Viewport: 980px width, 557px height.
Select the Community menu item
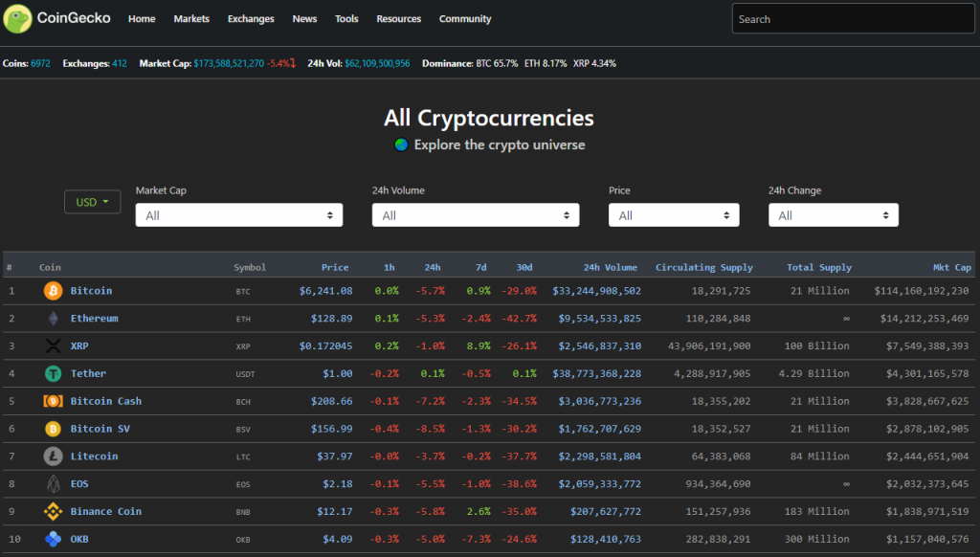[x=465, y=18]
